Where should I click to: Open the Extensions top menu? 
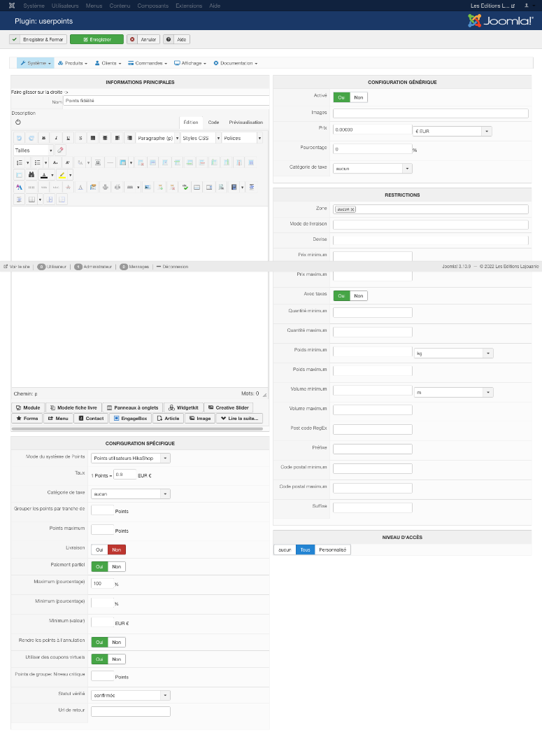(189, 6)
